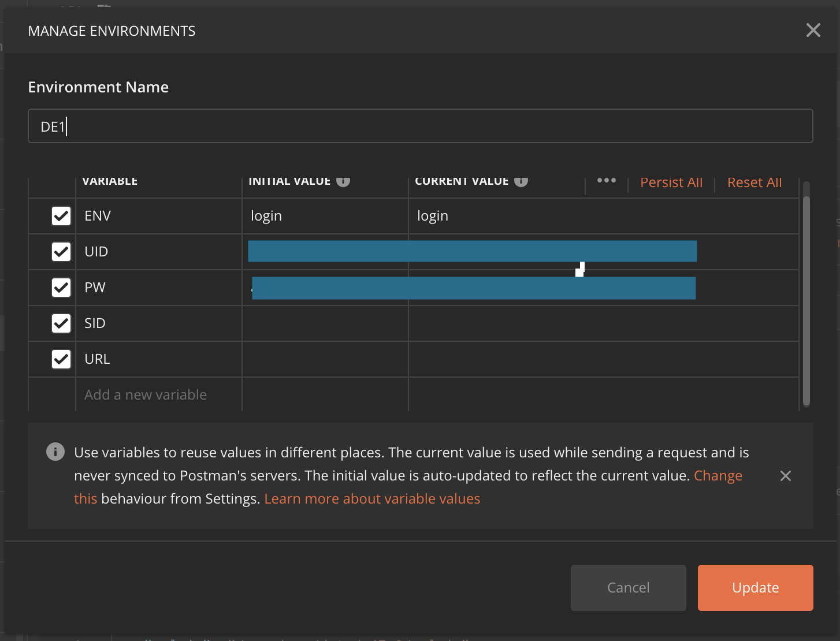Click the Environment Name input field

click(x=420, y=126)
